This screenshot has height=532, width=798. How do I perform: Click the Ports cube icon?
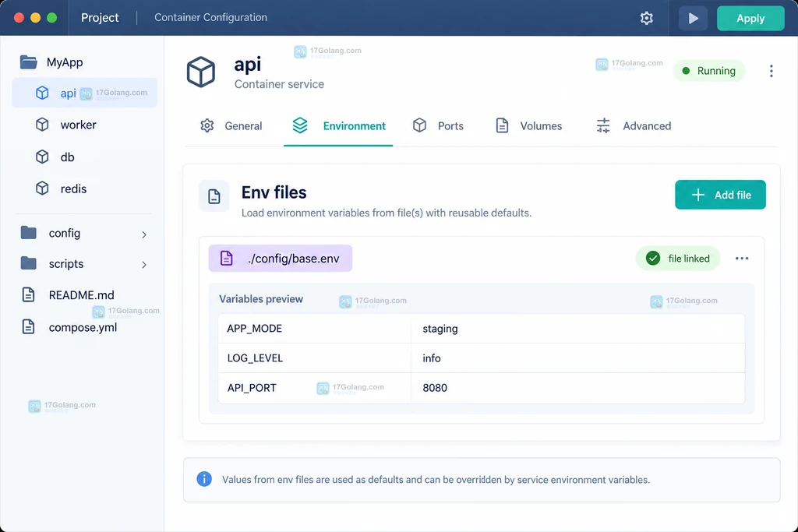419,125
